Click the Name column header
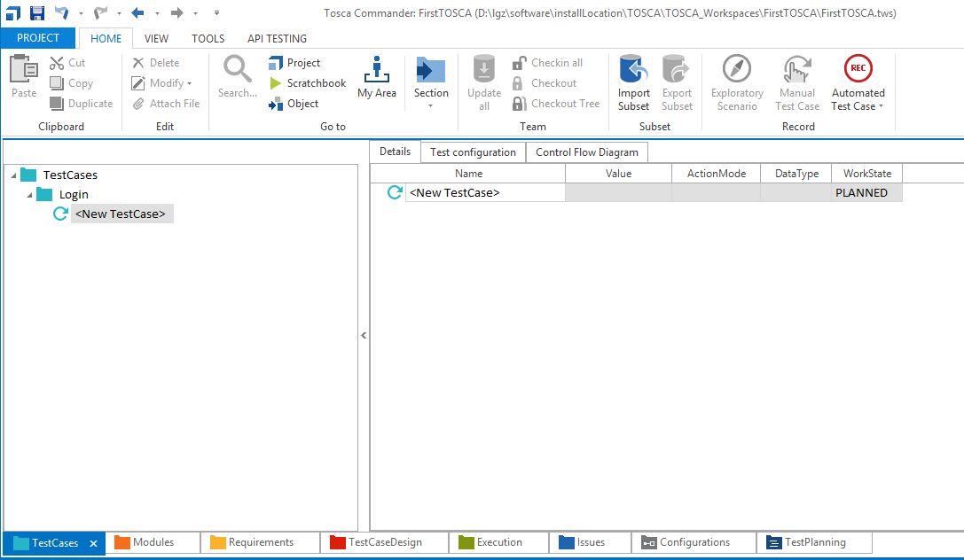Viewport: 964px width, 560px height. pyautogui.click(x=468, y=174)
